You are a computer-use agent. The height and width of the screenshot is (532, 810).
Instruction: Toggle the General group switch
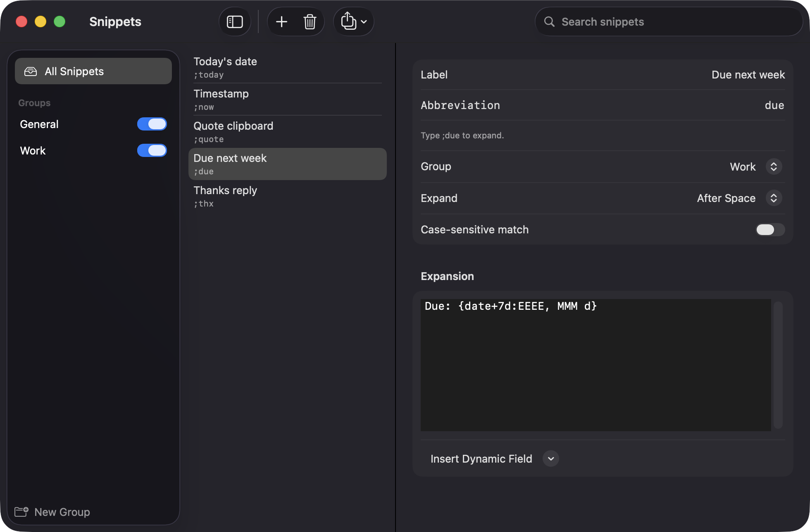pos(152,124)
